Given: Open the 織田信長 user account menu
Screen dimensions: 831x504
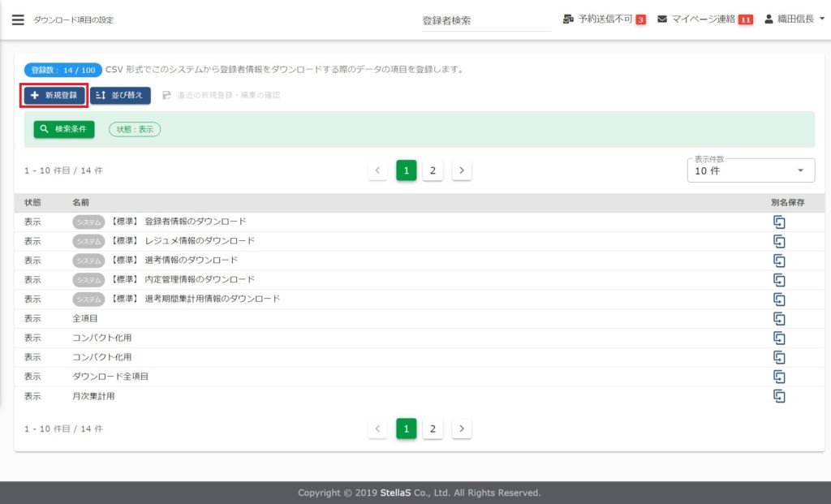Looking at the screenshot, I should (x=794, y=19).
